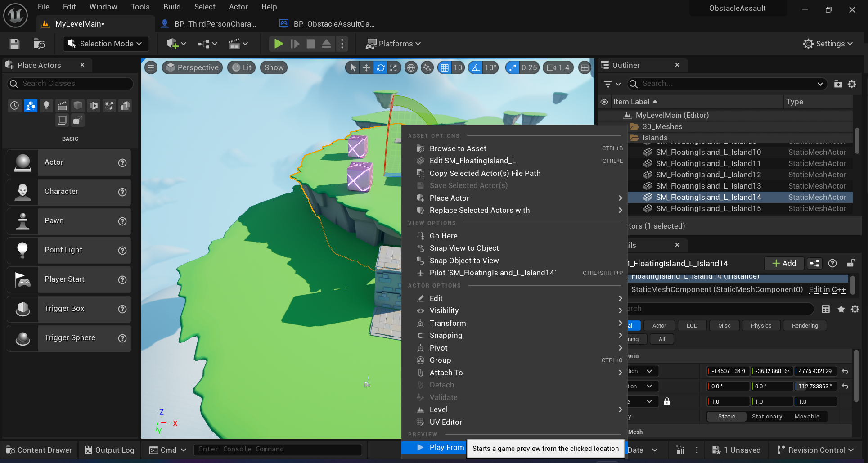
Task: Select the Point Light actor entry
Action: click(x=69, y=250)
